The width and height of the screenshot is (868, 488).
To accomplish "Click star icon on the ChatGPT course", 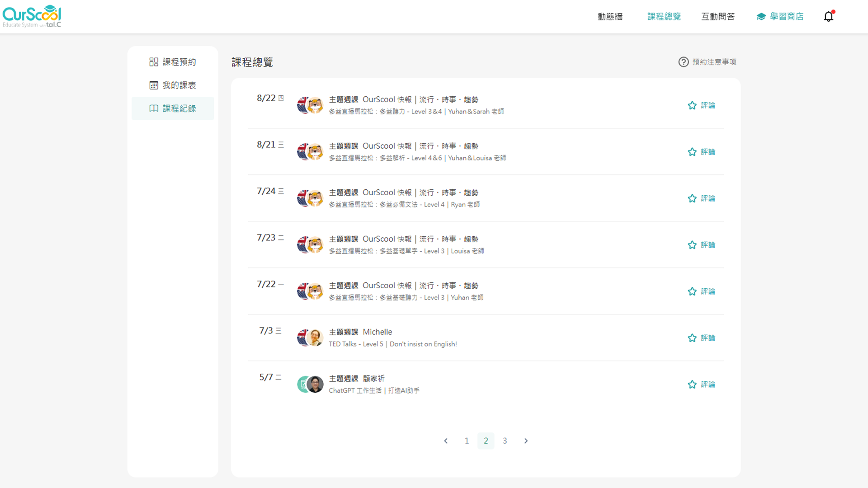I will [x=692, y=385].
